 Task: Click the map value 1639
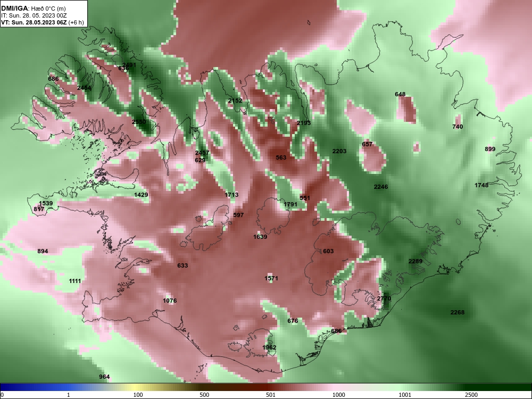tap(260, 237)
